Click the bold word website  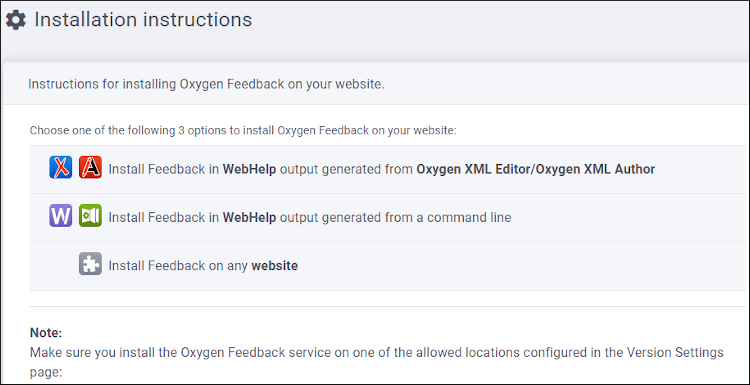coord(275,265)
